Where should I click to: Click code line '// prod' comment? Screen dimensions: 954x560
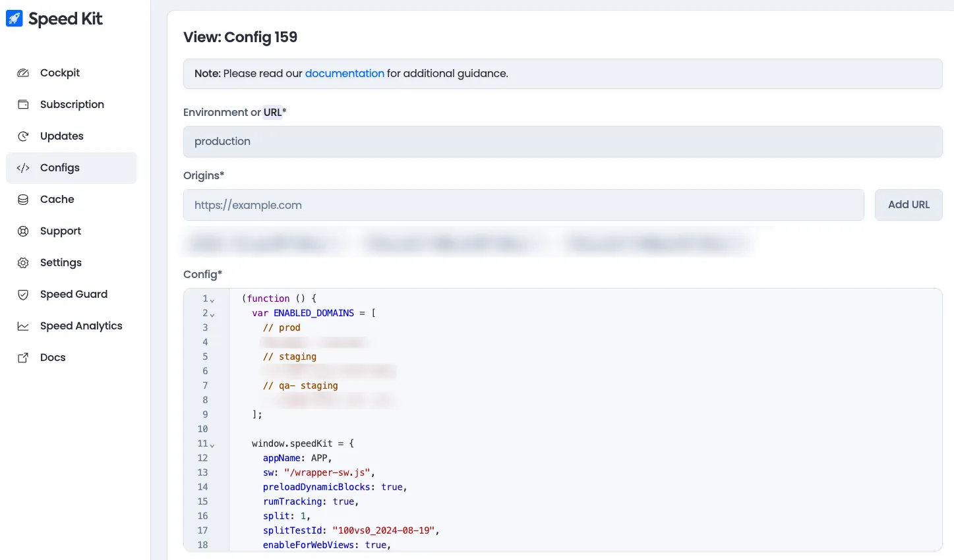point(282,327)
